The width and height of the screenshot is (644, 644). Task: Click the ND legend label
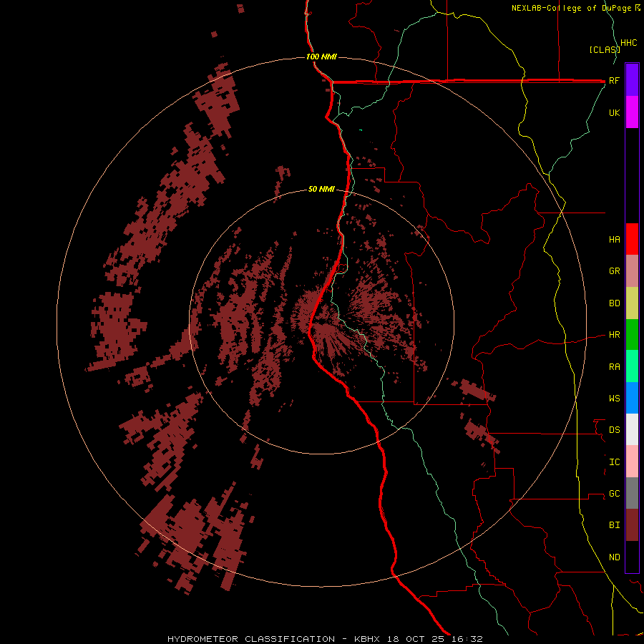pos(615,557)
